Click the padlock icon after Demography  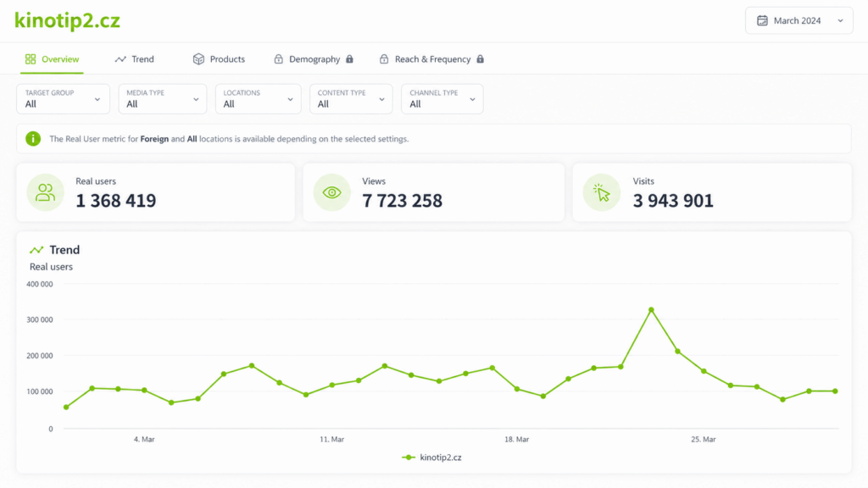[x=349, y=59]
